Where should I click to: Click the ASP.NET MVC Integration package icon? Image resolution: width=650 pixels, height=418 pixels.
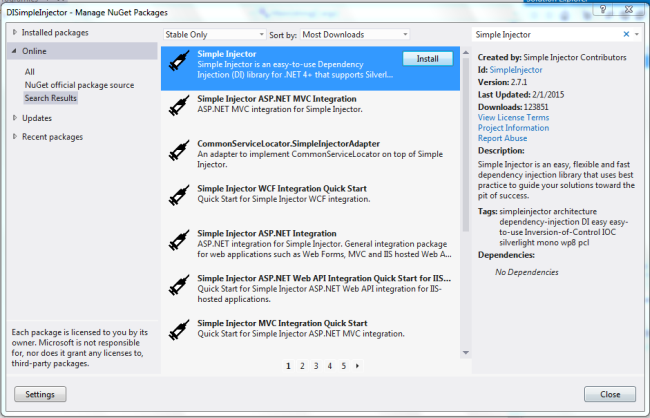click(x=179, y=105)
